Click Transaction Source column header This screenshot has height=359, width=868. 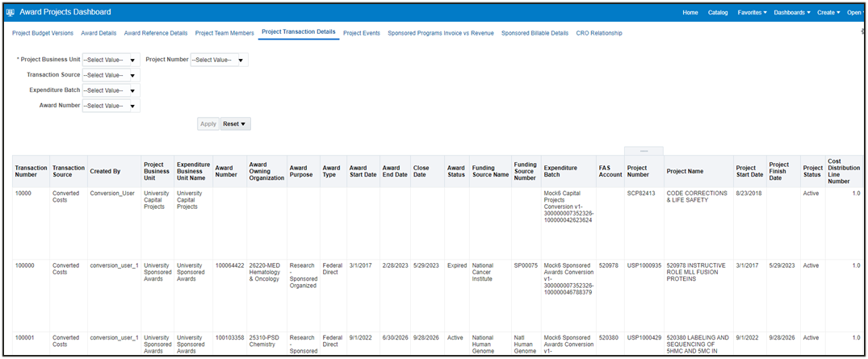[69, 171]
